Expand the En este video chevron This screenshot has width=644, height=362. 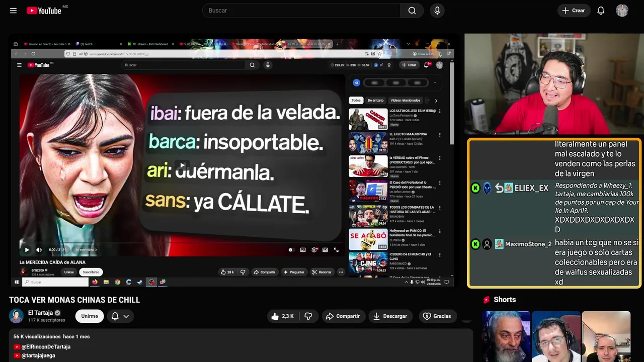tap(96, 250)
